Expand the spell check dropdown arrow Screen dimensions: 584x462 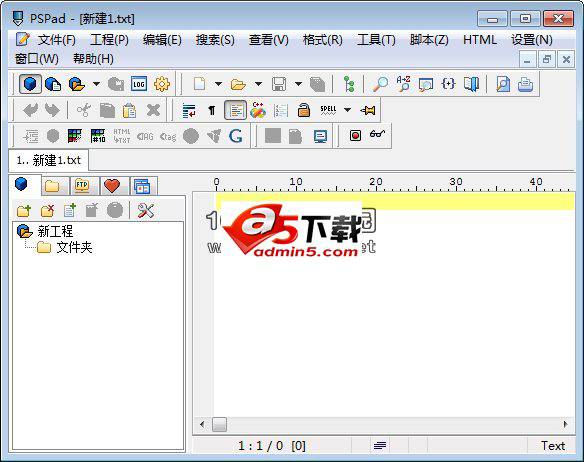click(347, 110)
